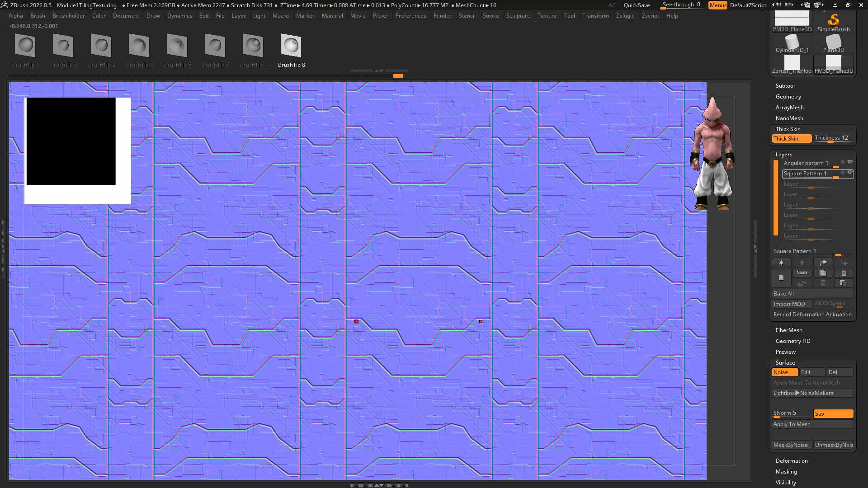Expand the Masking section
The height and width of the screenshot is (488, 868).
pyautogui.click(x=786, y=472)
